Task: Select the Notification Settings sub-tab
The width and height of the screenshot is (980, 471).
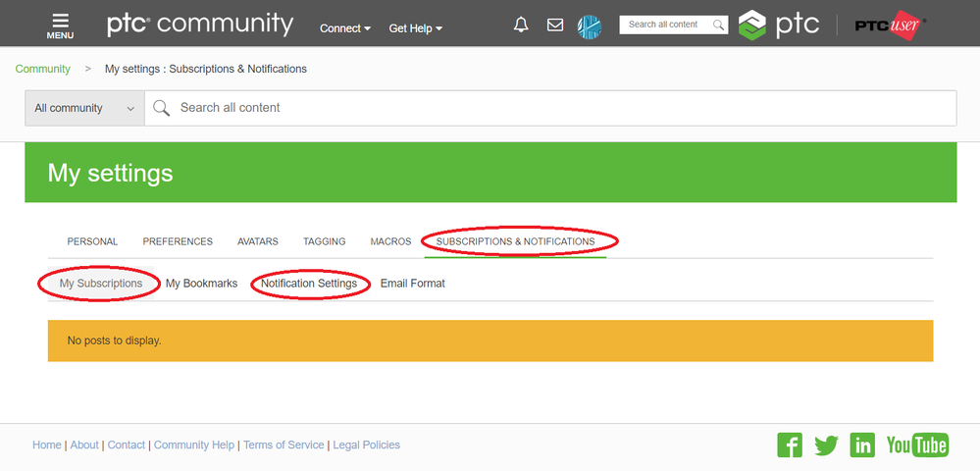Action: click(x=309, y=284)
